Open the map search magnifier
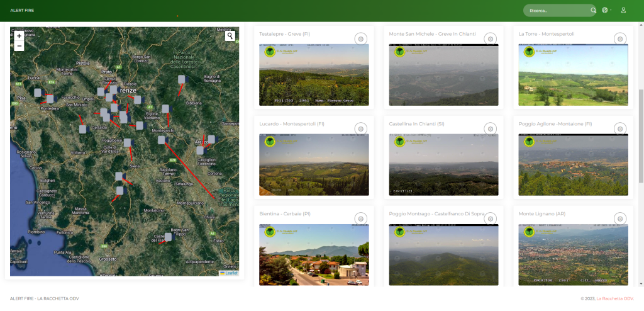This screenshot has height=311, width=644. click(x=230, y=36)
